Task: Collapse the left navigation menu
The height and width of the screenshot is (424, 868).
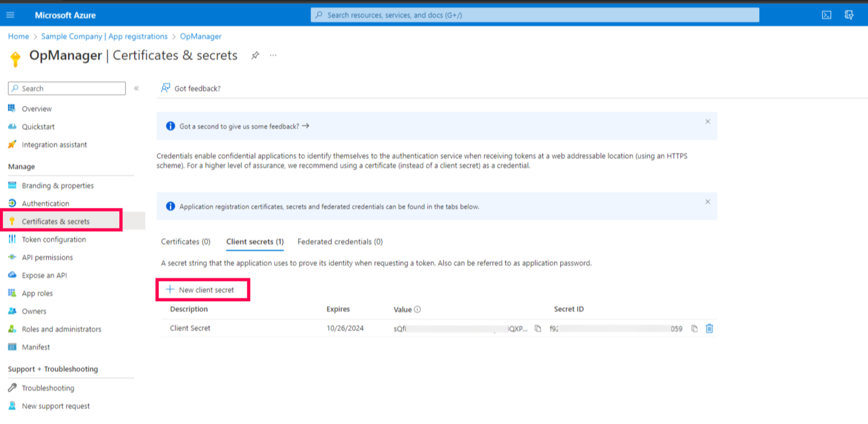Action: (x=136, y=89)
